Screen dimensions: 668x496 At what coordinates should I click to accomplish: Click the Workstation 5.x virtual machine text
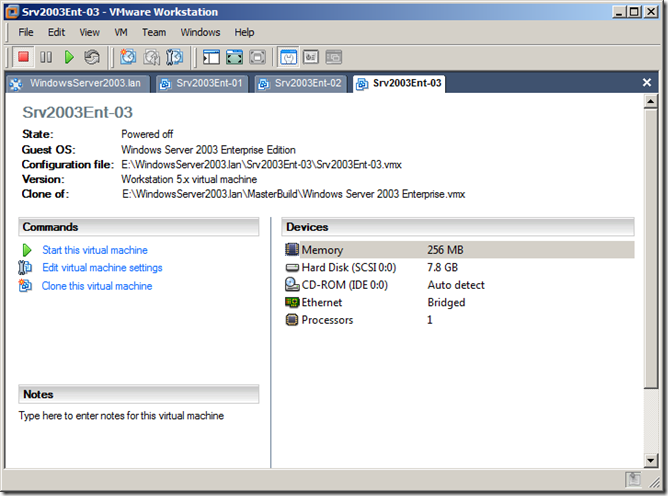point(189,179)
